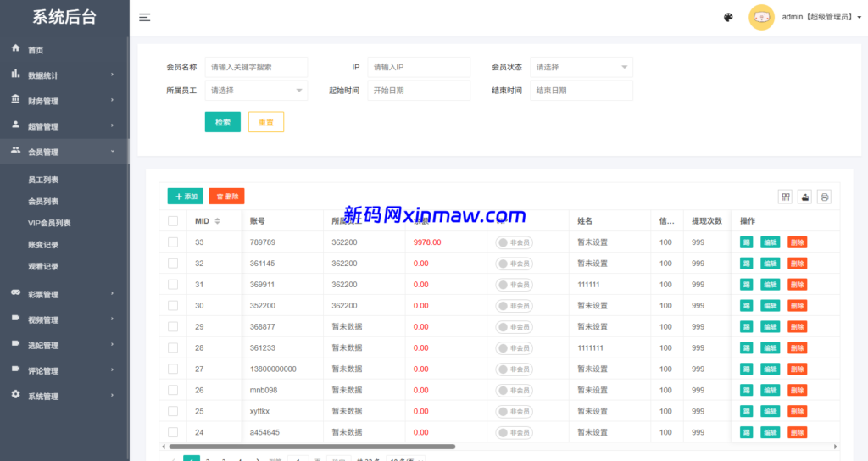Open 会员列表 submenu item
The height and width of the screenshot is (461, 868).
(x=43, y=202)
